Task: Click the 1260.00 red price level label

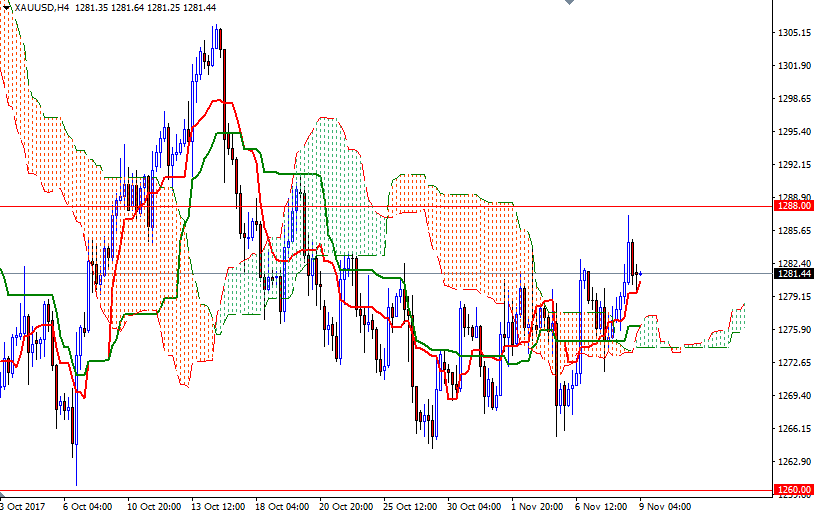Action: pyautogui.click(x=794, y=490)
